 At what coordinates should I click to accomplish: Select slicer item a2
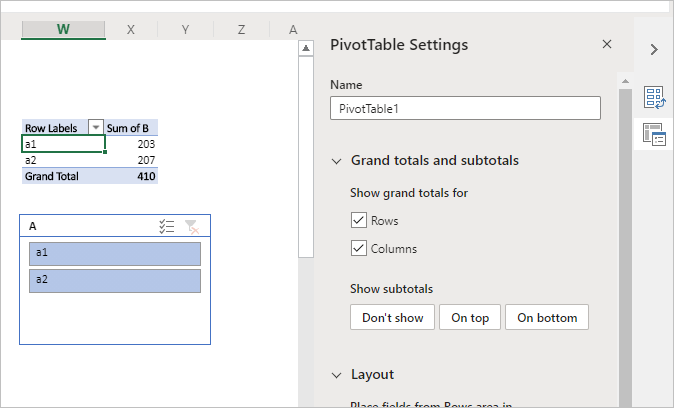(x=115, y=281)
